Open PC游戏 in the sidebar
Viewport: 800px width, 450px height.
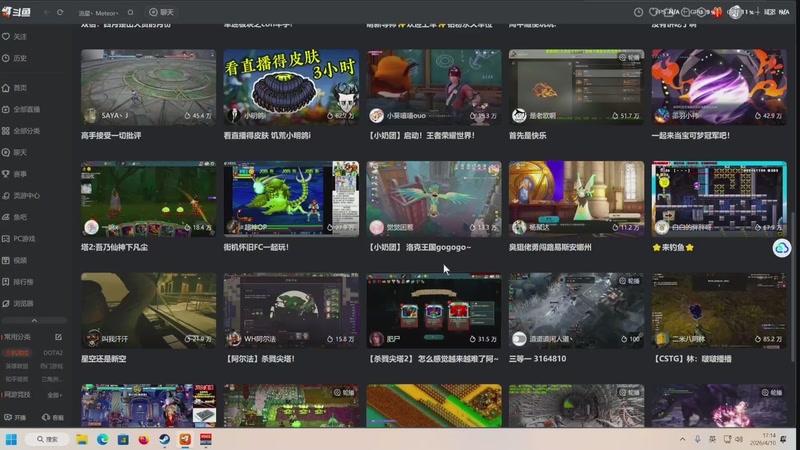click(x=19, y=238)
